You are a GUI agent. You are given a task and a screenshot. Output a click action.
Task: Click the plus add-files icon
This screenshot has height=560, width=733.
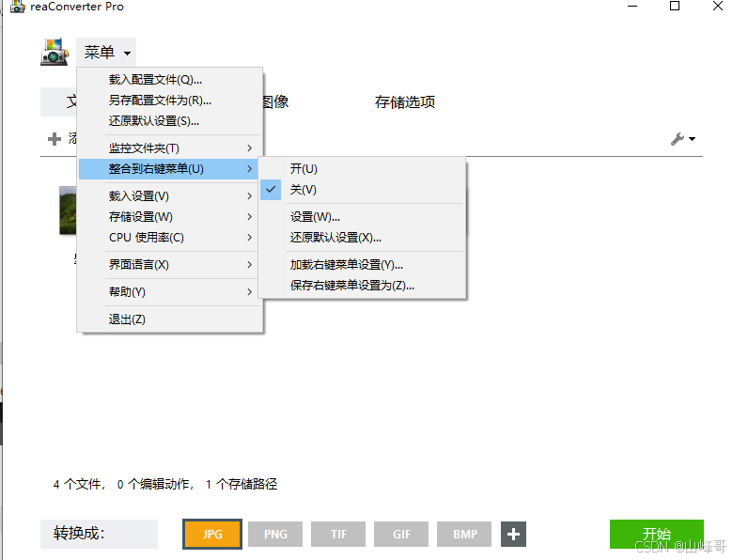point(55,139)
